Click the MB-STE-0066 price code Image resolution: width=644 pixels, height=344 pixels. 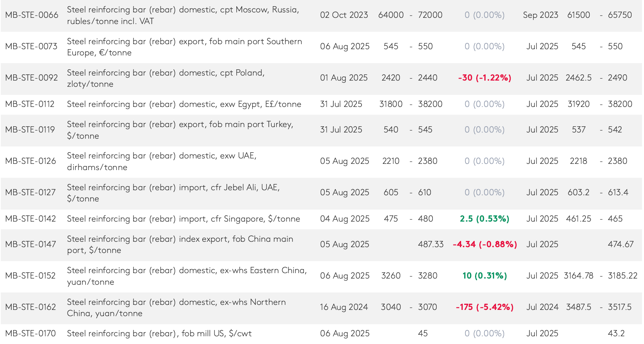tap(32, 15)
